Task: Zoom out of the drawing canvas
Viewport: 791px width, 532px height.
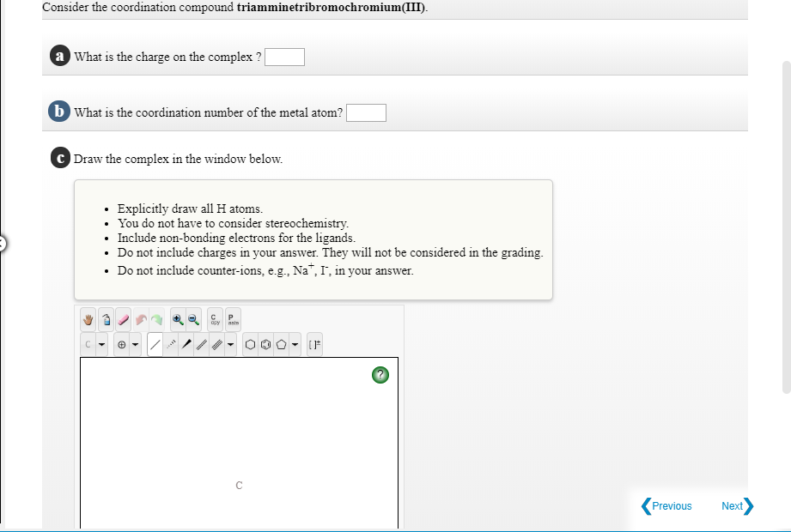Action: coord(192,319)
